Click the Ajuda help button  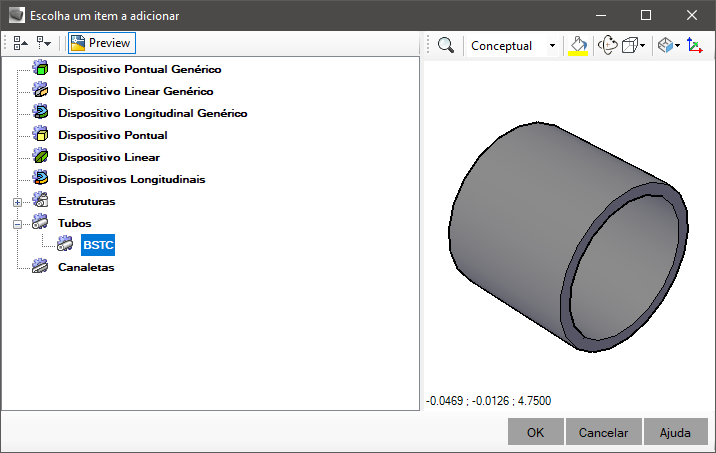[x=675, y=432]
